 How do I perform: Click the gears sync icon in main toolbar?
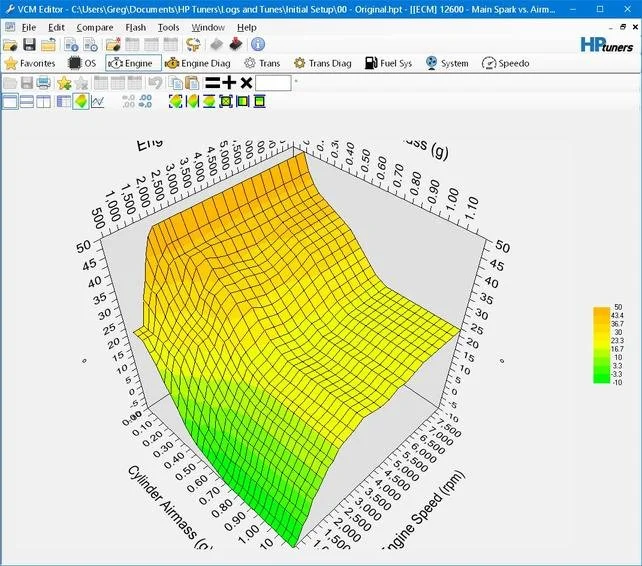tap(193, 45)
